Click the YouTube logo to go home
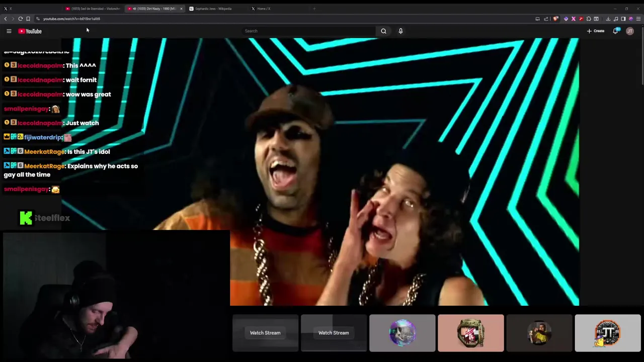The height and width of the screenshot is (362, 644). tap(30, 31)
